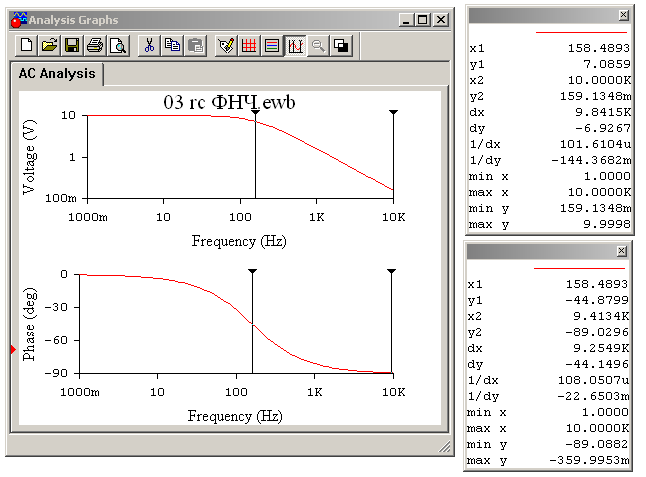This screenshot has height=477, width=646.
Task: Select the AC Analysis tab
Action: 57,73
